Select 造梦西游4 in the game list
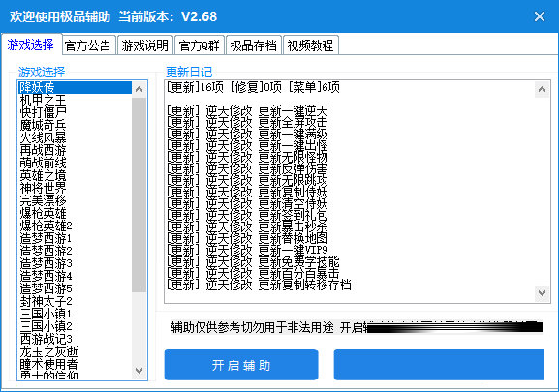This screenshot has width=559, height=392. [x=75, y=276]
